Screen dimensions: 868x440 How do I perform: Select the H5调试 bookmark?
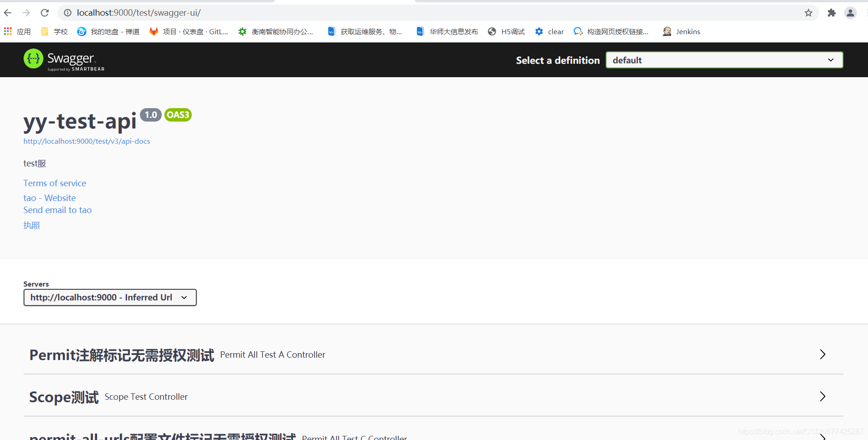point(506,31)
